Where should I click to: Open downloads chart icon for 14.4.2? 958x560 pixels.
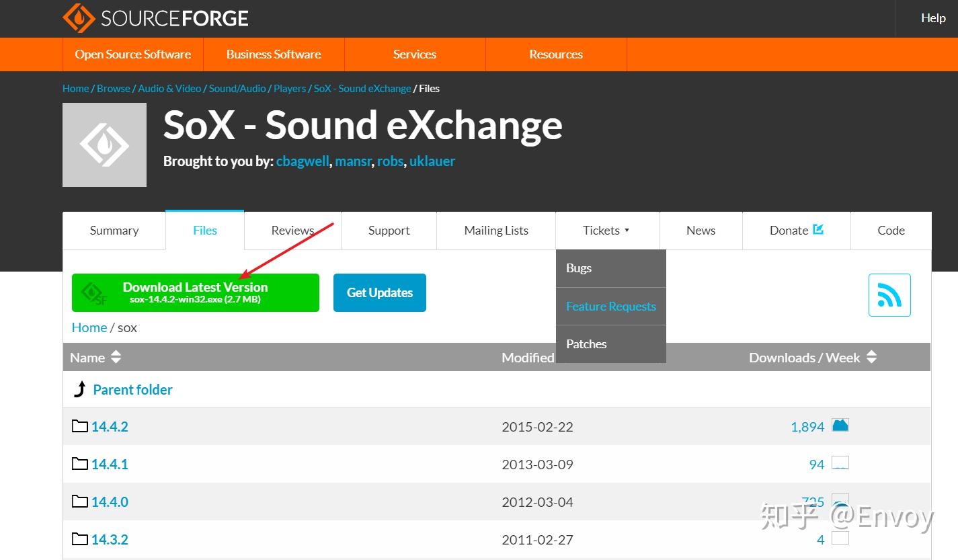(840, 425)
